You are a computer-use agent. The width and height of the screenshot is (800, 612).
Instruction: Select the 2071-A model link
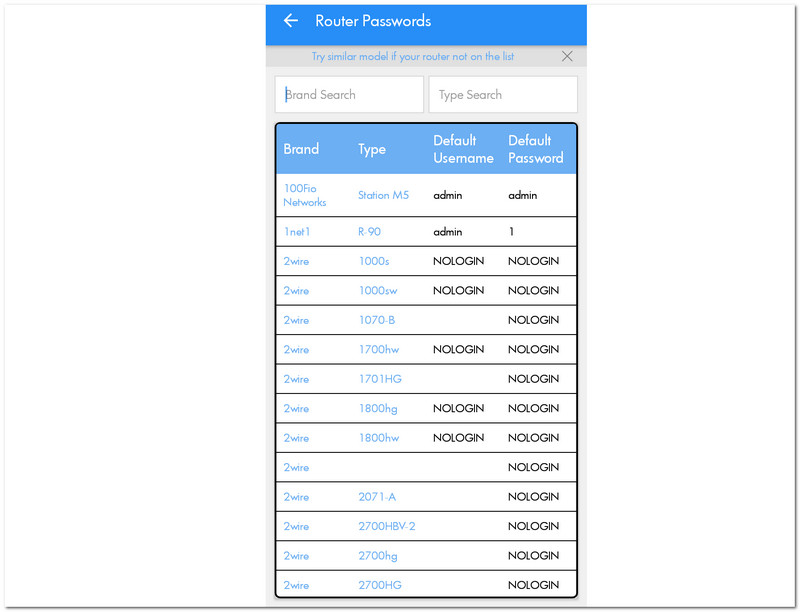click(377, 497)
